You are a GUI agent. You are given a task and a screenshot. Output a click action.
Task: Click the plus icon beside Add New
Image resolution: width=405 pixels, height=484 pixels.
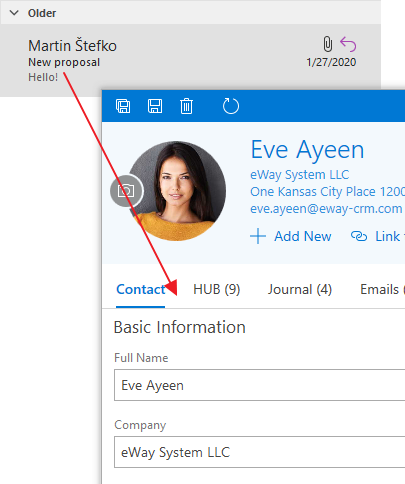[258, 236]
